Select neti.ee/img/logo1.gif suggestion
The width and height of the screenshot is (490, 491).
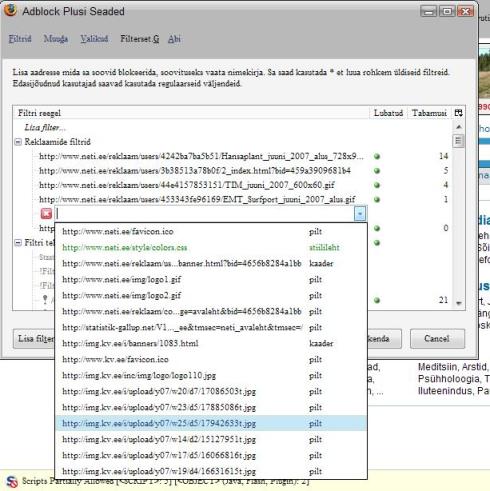tap(211, 280)
